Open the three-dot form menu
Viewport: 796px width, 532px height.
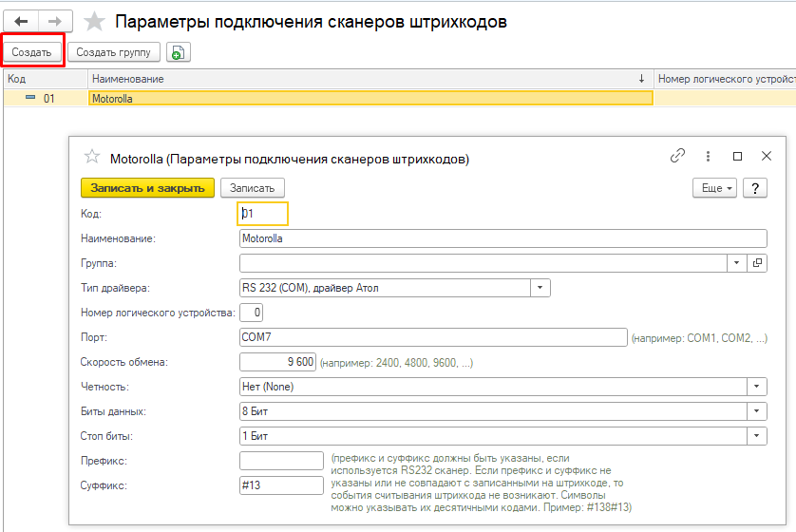(708, 156)
